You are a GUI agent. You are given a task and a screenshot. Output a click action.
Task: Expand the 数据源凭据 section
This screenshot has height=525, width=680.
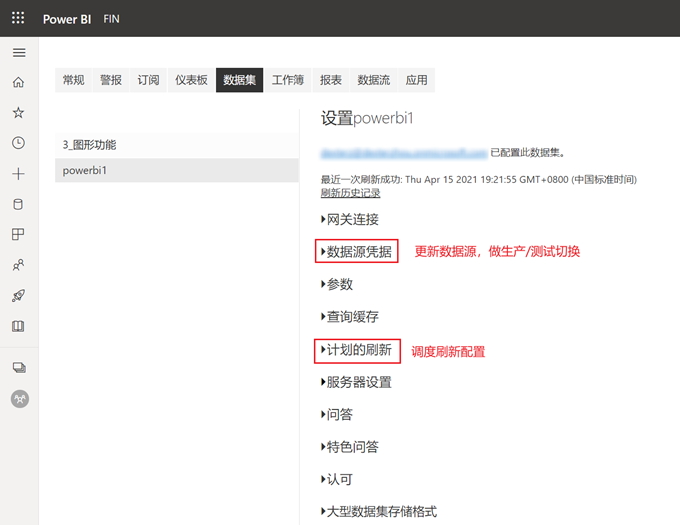[x=356, y=251]
